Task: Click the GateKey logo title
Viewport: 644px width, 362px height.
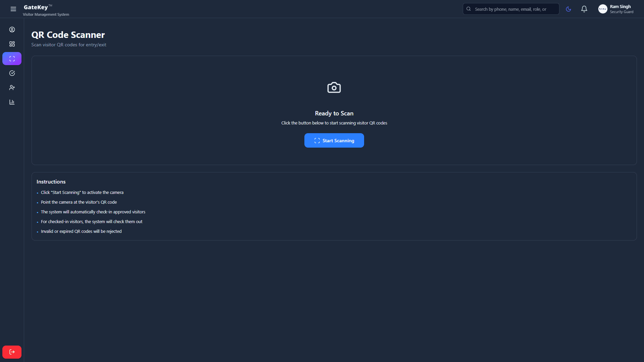Action: pyautogui.click(x=36, y=7)
